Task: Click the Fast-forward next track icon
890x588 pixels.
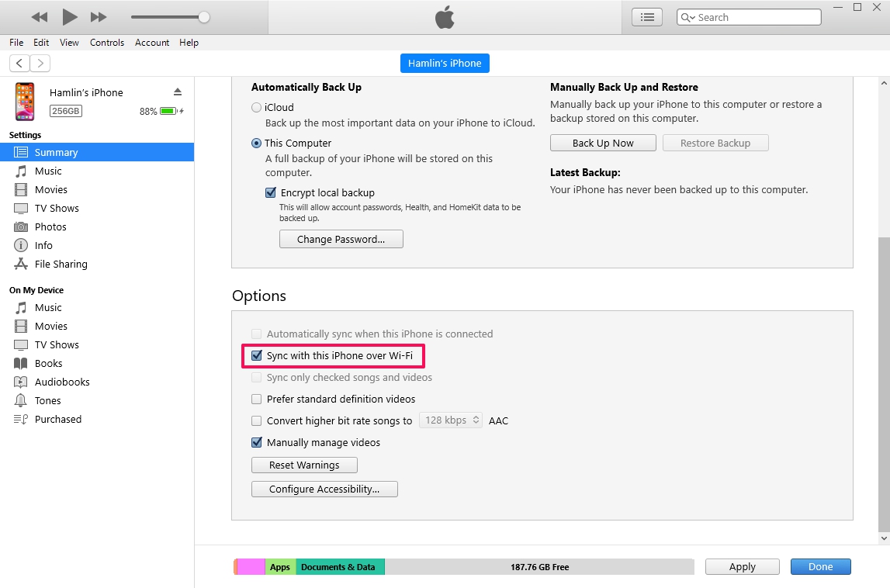Action: [99, 17]
